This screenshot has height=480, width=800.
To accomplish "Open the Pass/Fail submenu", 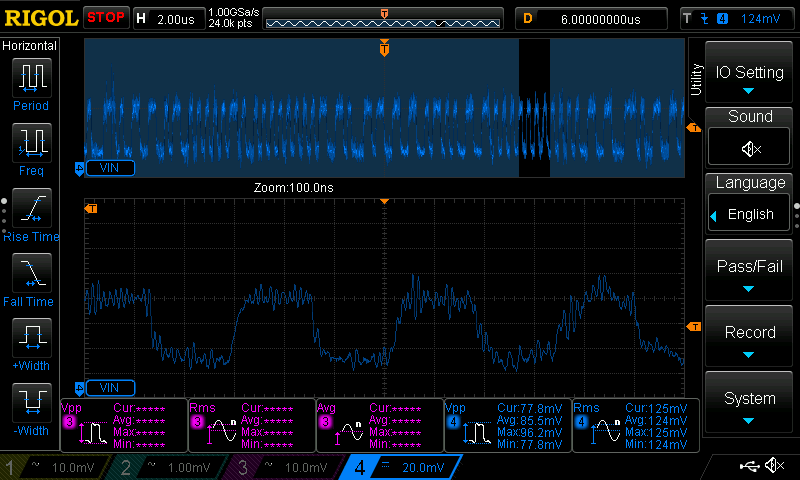I will coord(749,271).
